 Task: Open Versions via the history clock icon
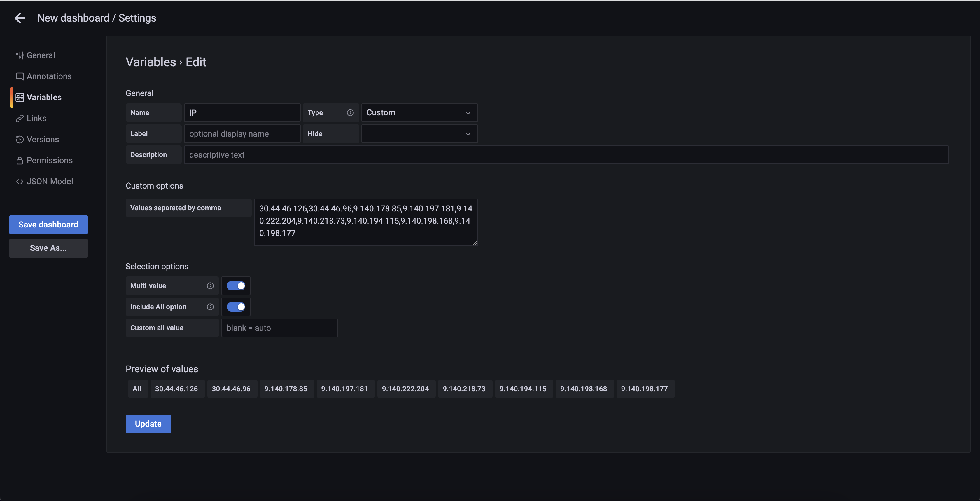[20, 139]
